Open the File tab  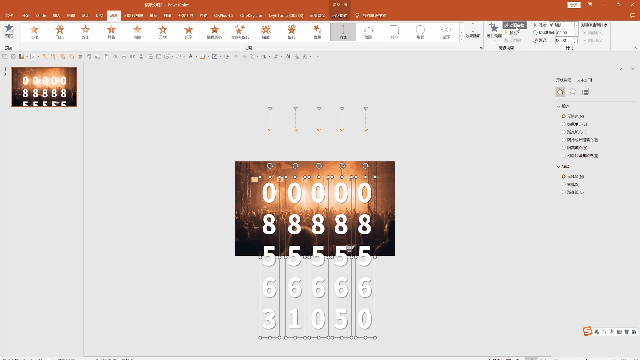coord(9,16)
